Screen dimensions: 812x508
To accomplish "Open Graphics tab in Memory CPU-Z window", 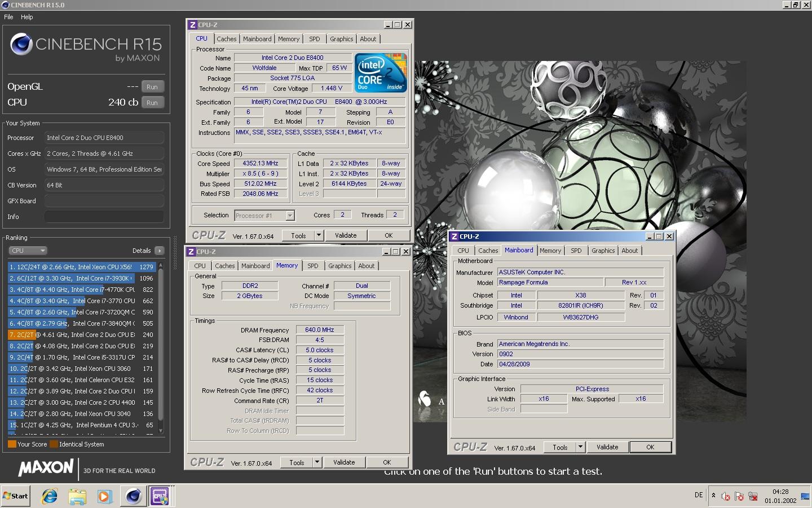I will coord(340,266).
